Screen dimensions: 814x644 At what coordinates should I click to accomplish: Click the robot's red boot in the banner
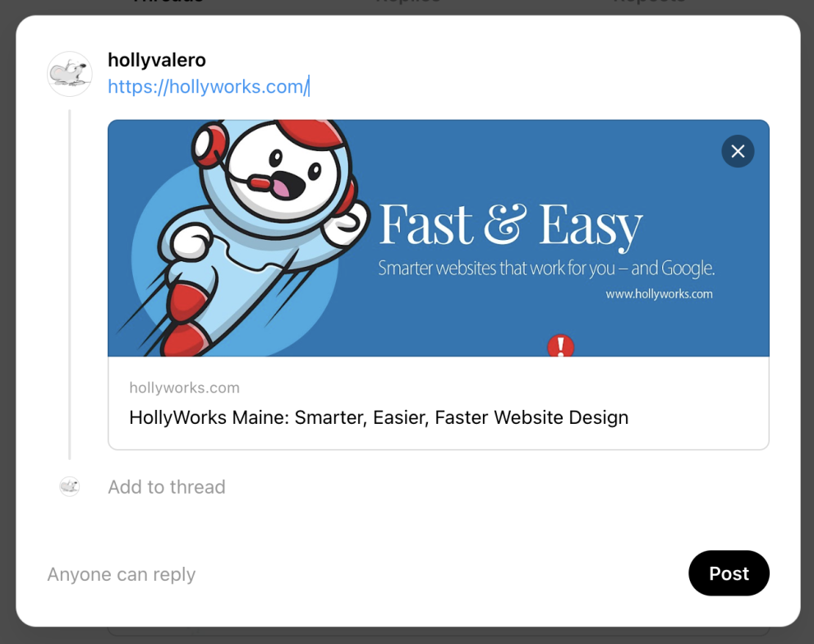[x=188, y=337]
